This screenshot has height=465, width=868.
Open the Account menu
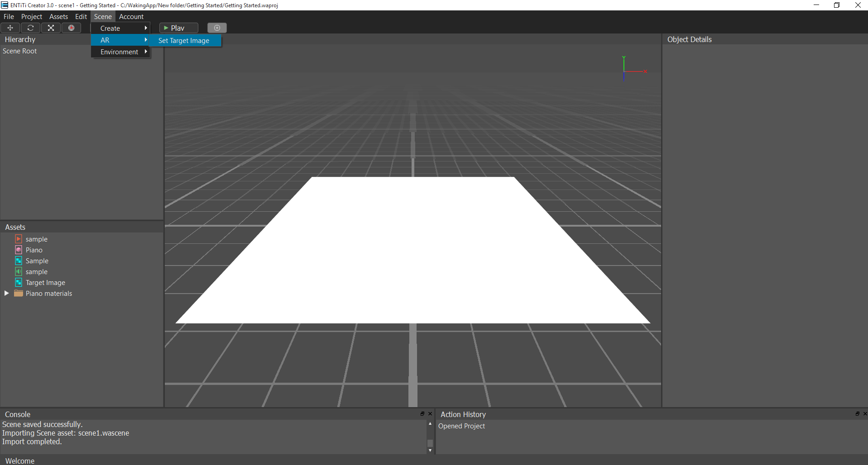pos(131,16)
